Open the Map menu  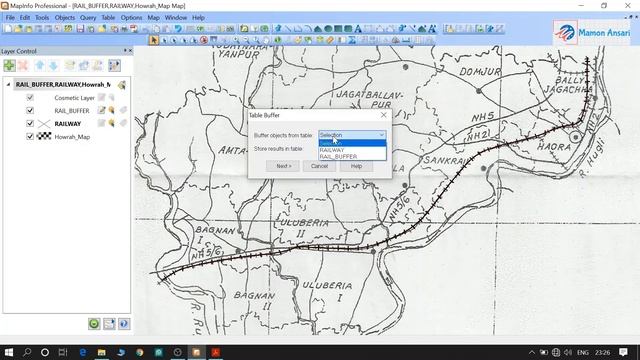pyautogui.click(x=153, y=18)
